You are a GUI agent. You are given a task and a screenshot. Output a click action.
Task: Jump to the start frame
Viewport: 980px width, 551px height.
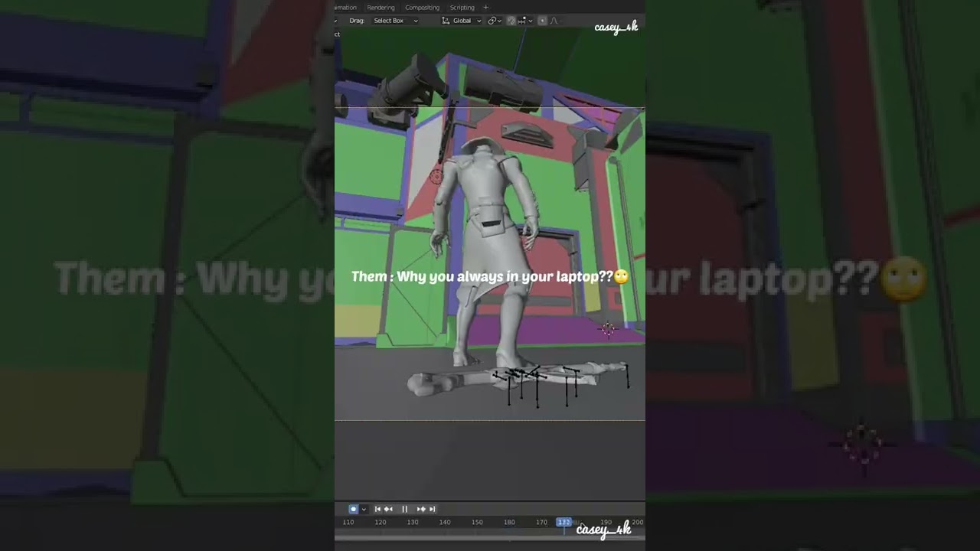[377, 509]
